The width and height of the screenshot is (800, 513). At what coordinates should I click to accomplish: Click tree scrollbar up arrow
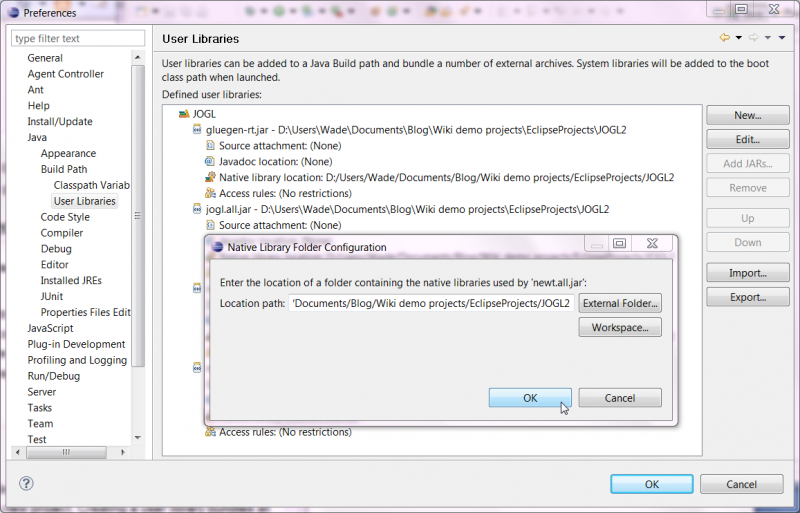pyautogui.click(x=137, y=57)
